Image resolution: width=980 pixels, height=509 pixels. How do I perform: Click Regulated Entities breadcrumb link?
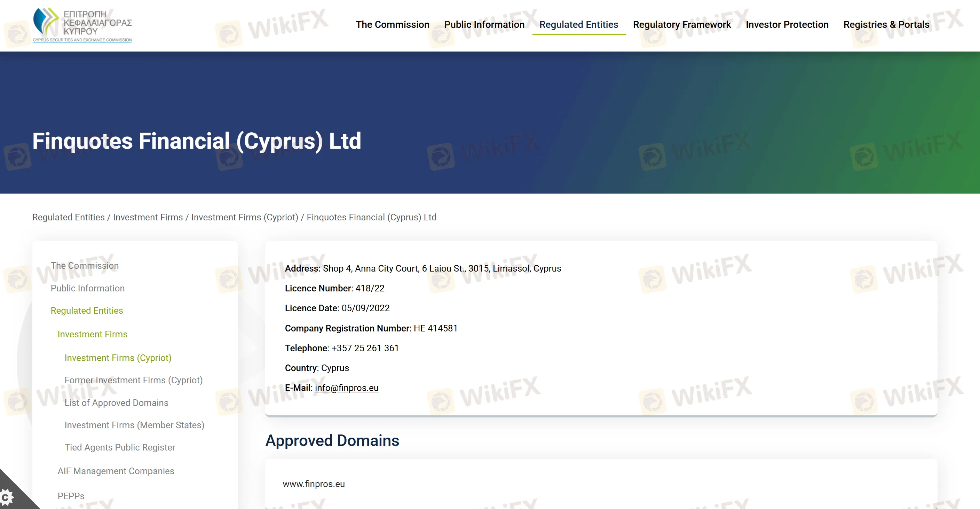click(68, 217)
